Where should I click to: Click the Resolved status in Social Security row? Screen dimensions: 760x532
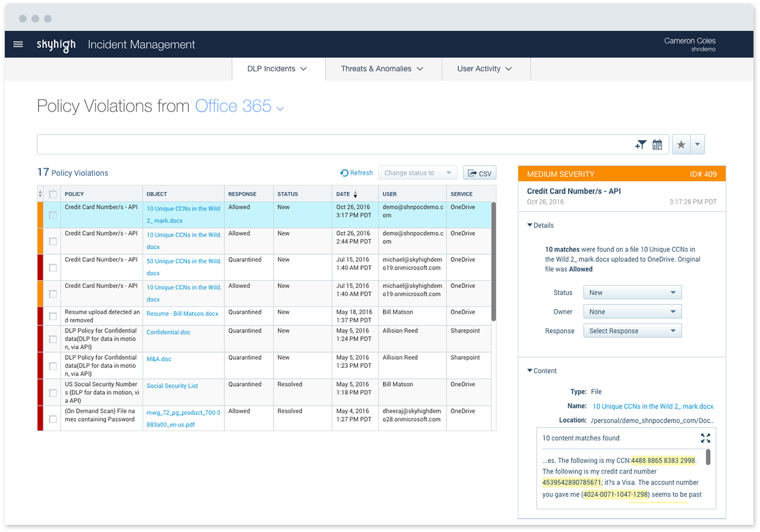290,384
